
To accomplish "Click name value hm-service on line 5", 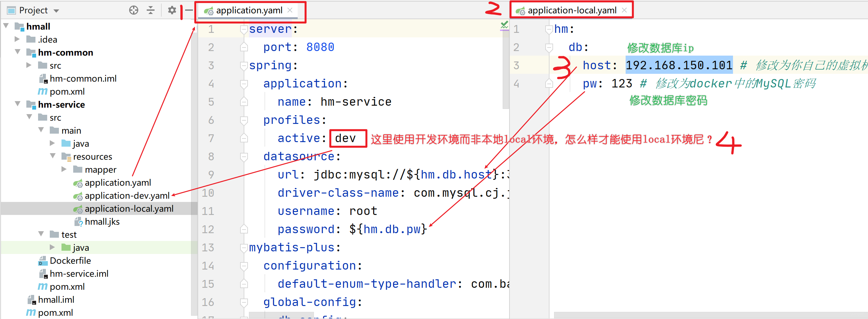I will coord(356,102).
